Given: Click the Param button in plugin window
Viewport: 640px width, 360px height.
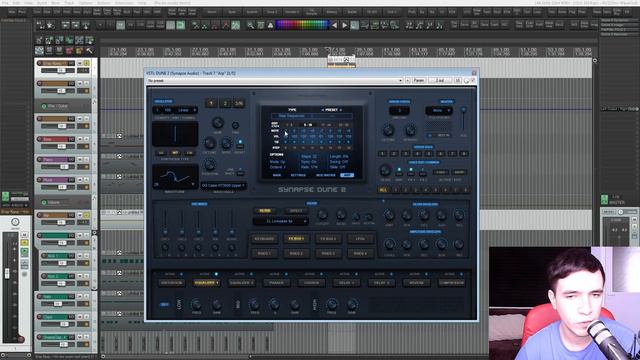Looking at the screenshot, I should [419, 81].
